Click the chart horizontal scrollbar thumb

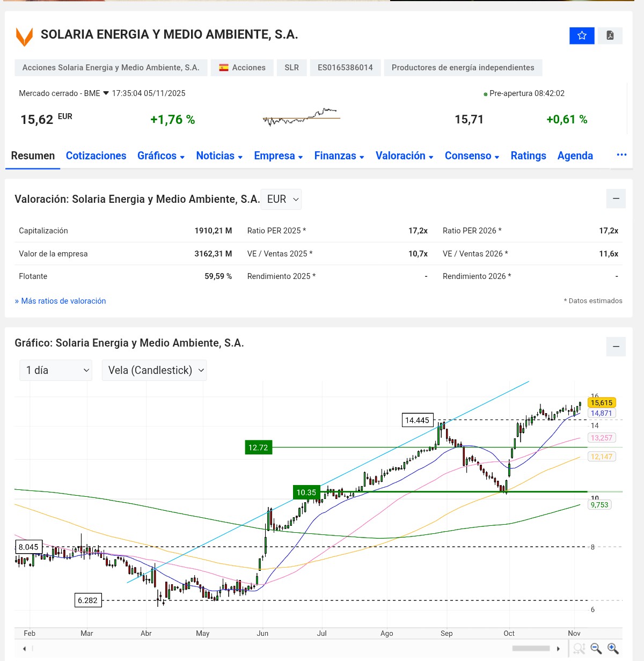pos(531,649)
